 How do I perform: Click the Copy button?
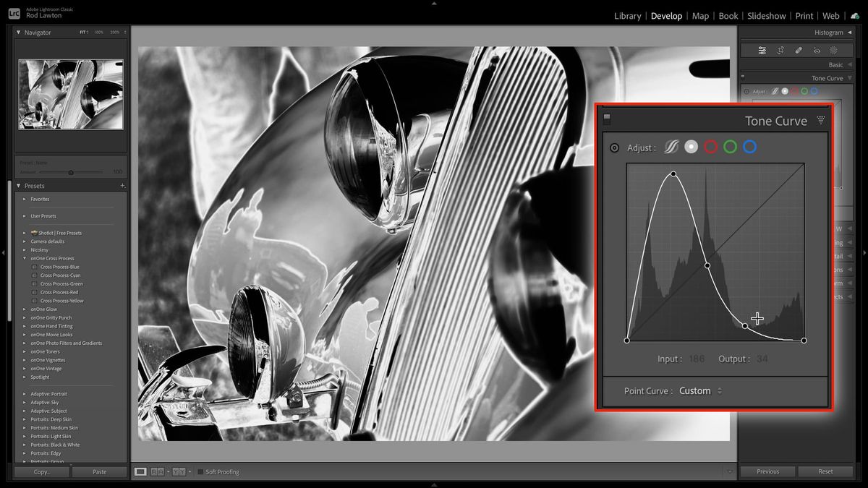[41, 471]
